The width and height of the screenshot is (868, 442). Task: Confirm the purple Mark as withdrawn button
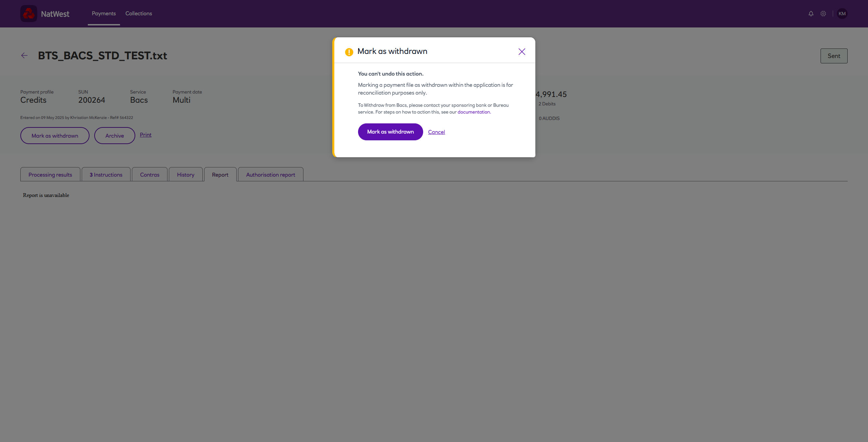(390, 132)
